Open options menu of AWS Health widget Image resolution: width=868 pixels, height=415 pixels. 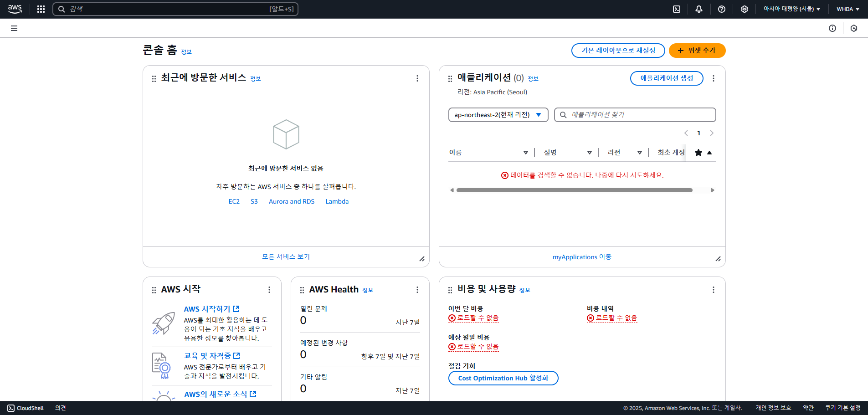tap(417, 290)
